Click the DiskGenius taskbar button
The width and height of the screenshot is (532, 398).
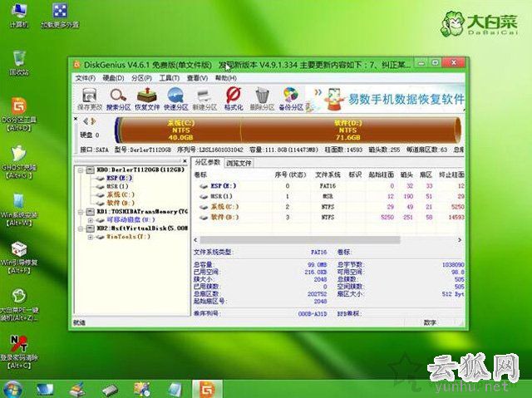click(208, 389)
